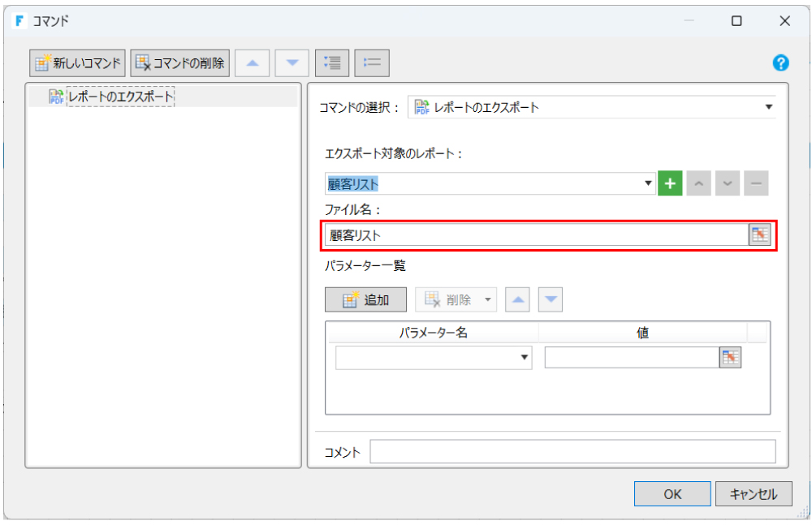Open cell picker beside ファイル名 field

click(x=760, y=235)
